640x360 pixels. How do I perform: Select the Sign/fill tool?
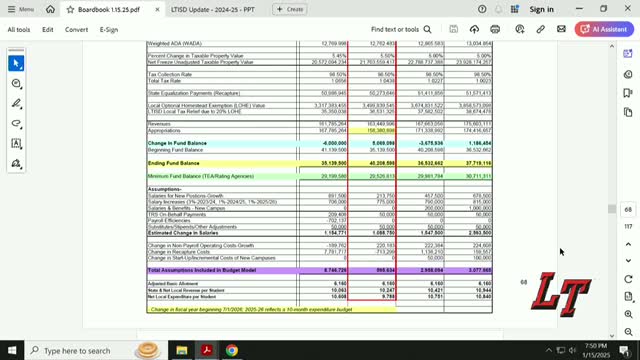pos(16,164)
